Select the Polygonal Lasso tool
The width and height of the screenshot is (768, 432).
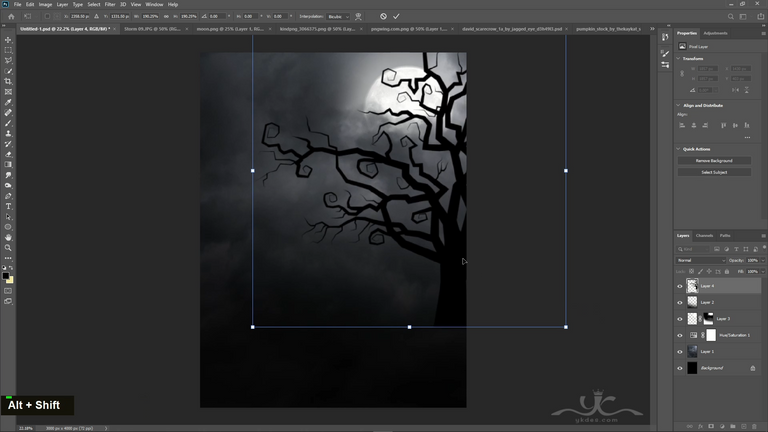(8, 61)
